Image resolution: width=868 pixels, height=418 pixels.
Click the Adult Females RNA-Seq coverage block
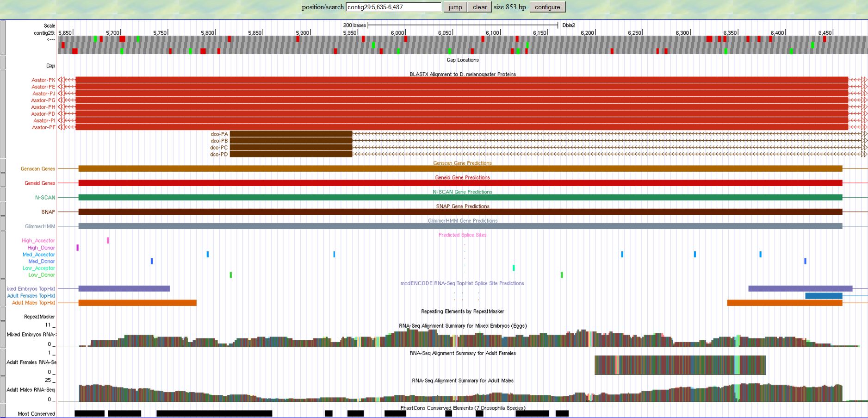[x=680, y=365]
